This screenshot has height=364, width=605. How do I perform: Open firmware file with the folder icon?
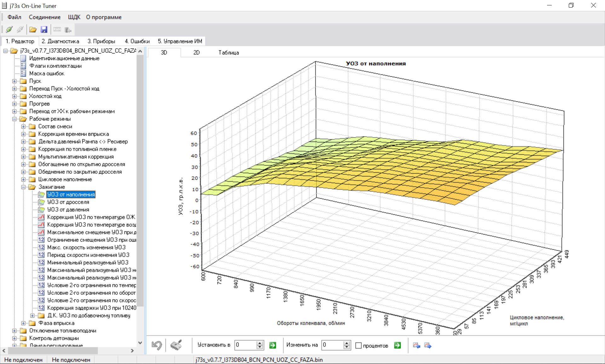click(33, 30)
